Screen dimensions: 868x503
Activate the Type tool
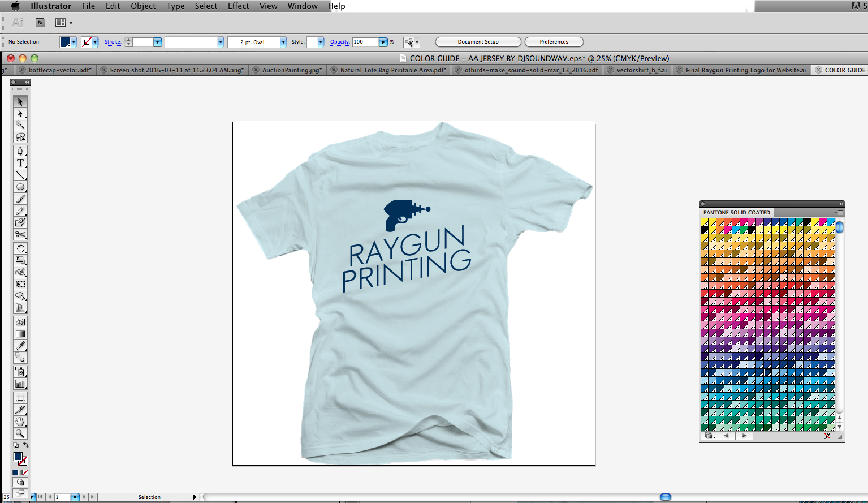click(x=20, y=163)
